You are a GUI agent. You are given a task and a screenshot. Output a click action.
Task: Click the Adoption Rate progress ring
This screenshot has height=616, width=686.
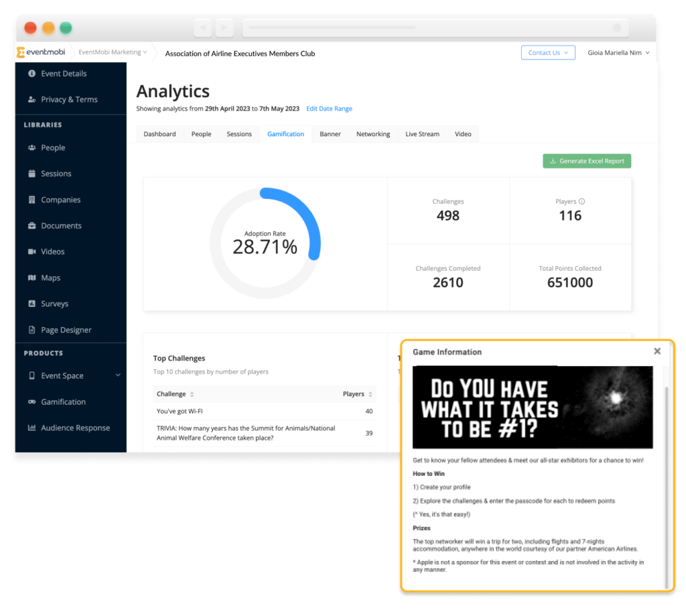[x=265, y=243]
